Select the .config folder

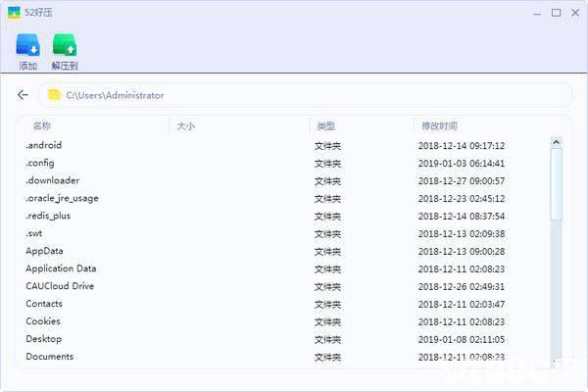(40, 163)
